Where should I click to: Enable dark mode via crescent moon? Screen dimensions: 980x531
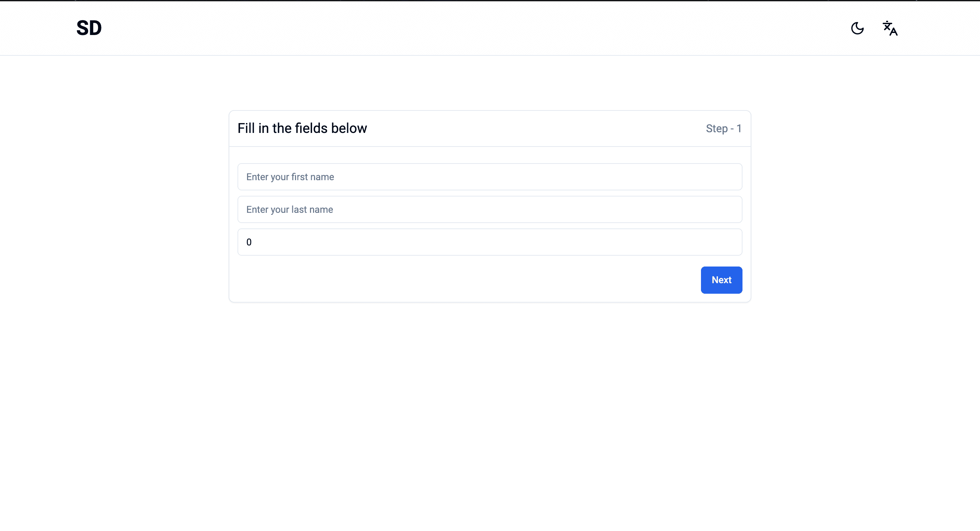pos(857,28)
